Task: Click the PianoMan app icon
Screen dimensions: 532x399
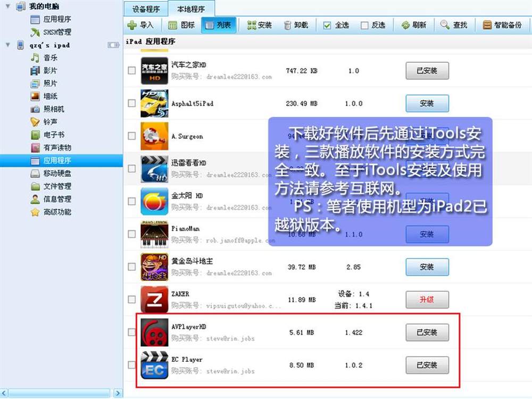Action: [x=154, y=235]
